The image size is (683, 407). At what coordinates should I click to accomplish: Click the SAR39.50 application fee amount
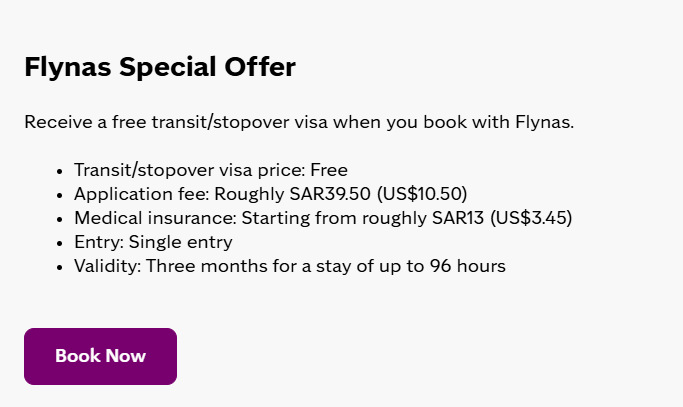click(x=330, y=194)
